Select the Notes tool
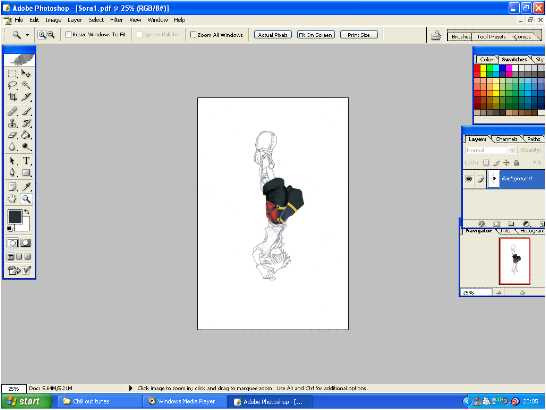Image resolution: width=546 pixels, height=410 pixels. pyautogui.click(x=13, y=187)
